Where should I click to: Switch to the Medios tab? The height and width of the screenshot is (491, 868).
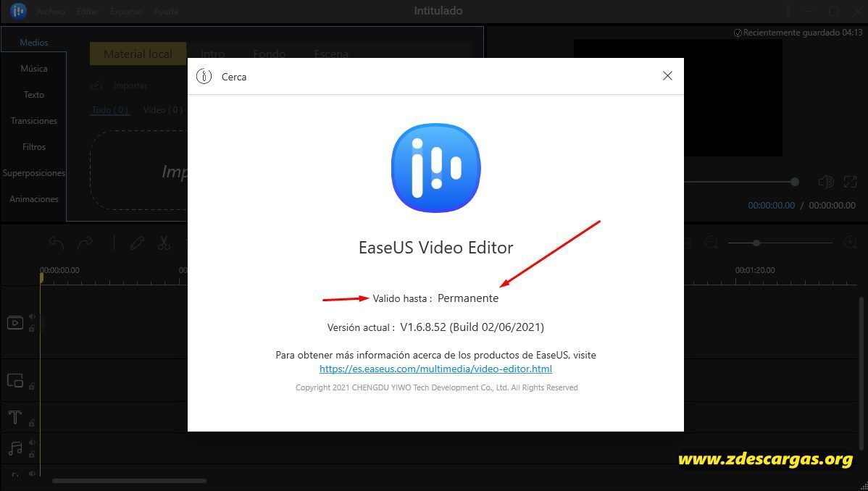point(34,43)
